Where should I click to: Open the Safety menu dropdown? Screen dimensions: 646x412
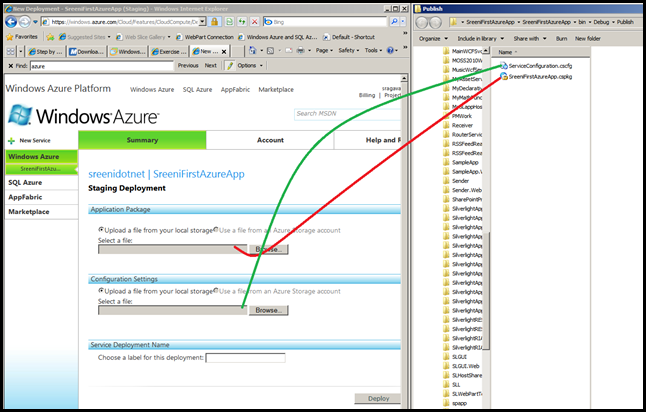coord(349,51)
